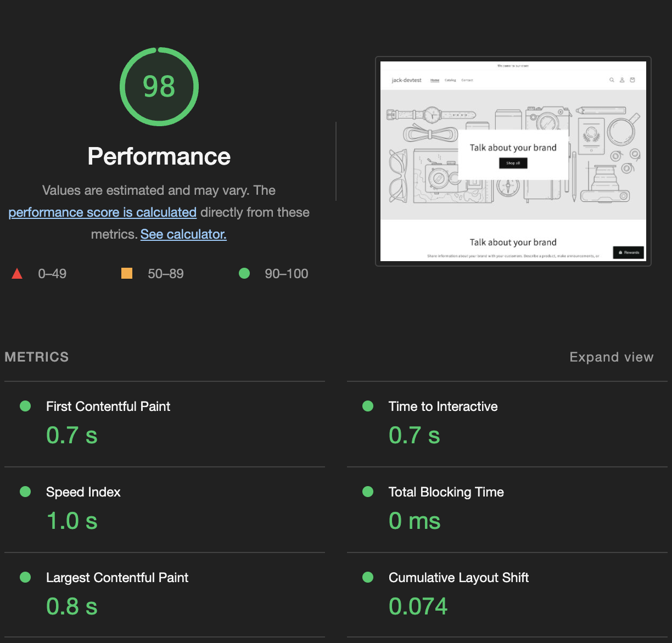The image size is (672, 643).
Task: Click the Speed Index 1.0 s value
Action: pos(72,521)
